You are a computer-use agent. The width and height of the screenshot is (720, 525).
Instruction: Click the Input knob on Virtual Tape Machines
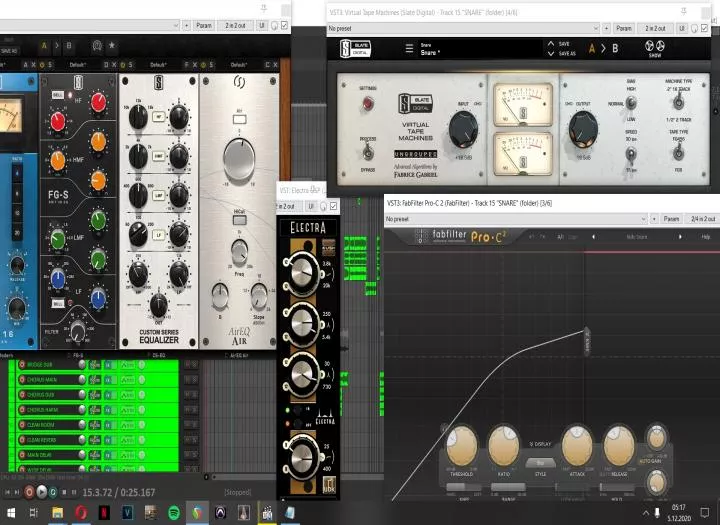click(463, 130)
